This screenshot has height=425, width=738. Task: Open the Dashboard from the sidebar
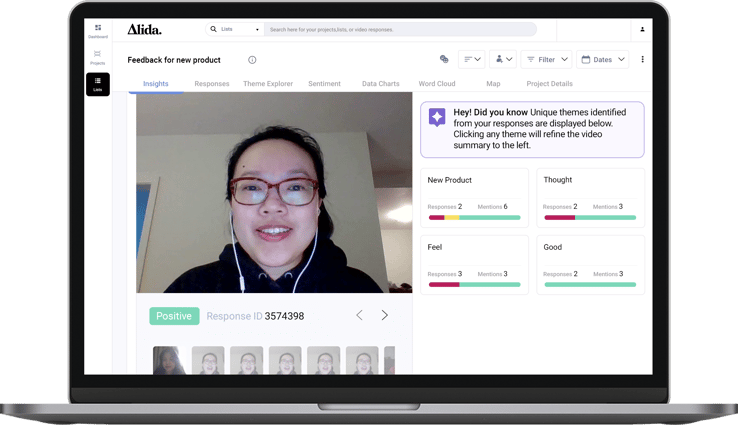click(x=98, y=31)
